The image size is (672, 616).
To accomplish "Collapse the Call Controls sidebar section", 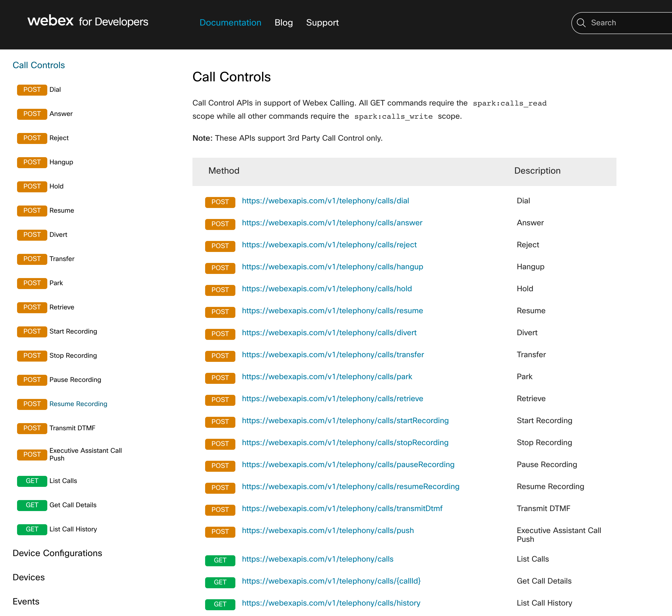I will [x=39, y=65].
